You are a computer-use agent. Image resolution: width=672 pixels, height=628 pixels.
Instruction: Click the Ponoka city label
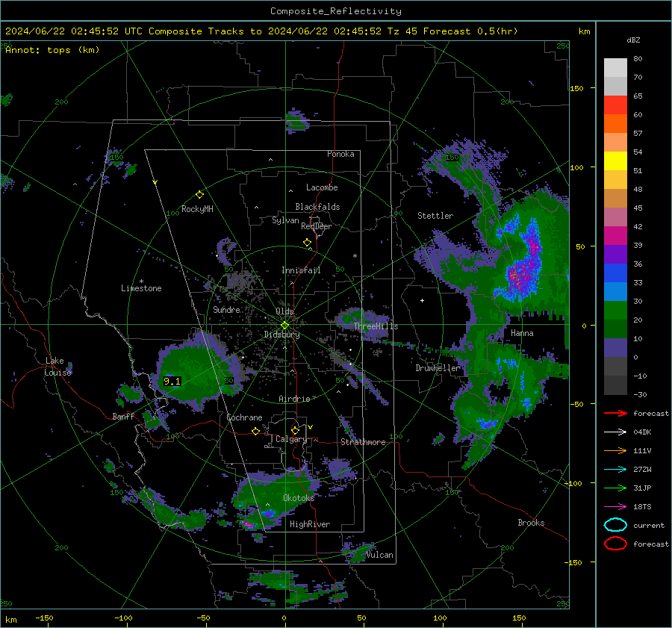[x=340, y=154]
